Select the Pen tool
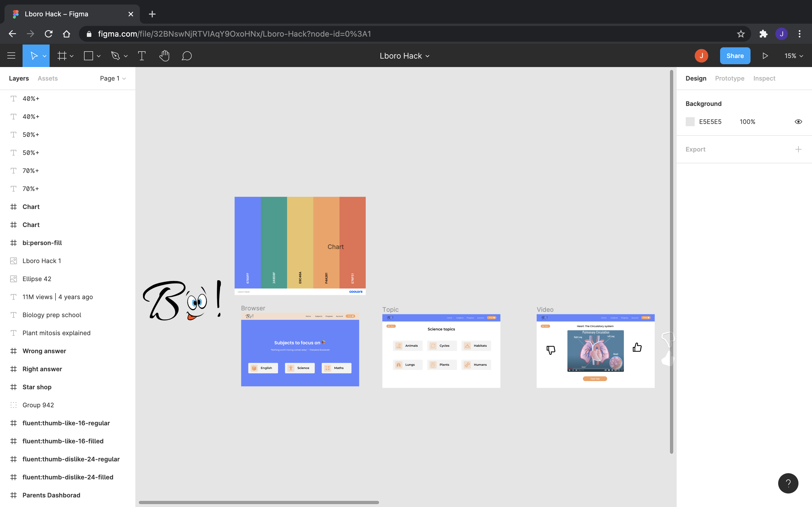 pyautogui.click(x=115, y=56)
